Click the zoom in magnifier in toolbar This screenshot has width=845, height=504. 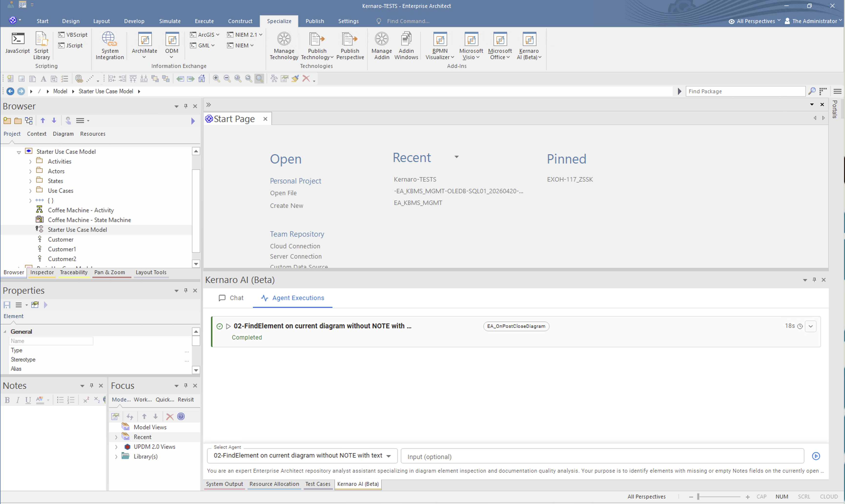pyautogui.click(x=216, y=79)
